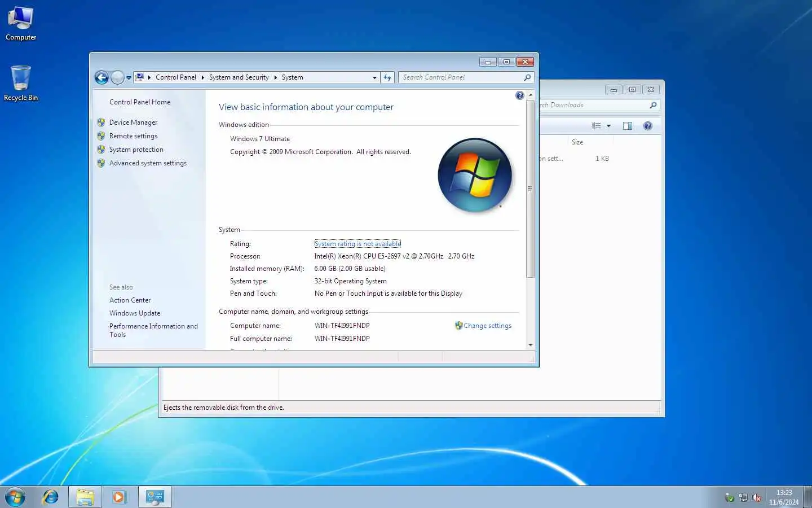
Task: Open Remote settings
Action: 133,136
